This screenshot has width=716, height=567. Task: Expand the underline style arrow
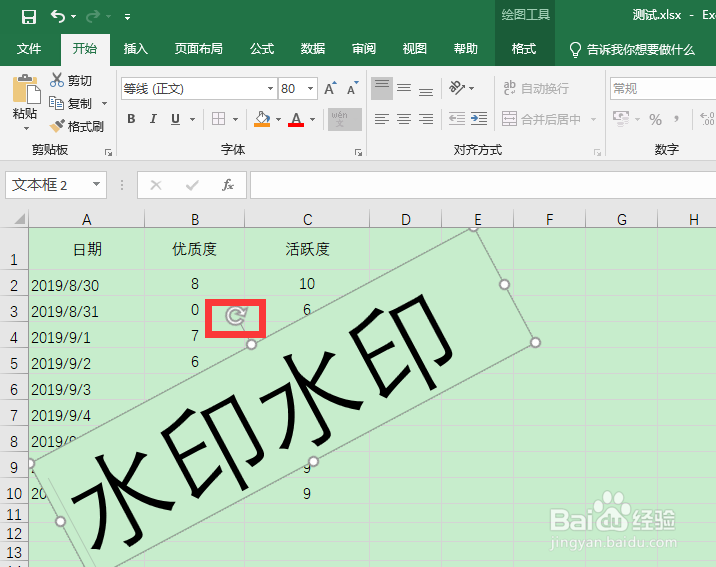tap(192, 120)
